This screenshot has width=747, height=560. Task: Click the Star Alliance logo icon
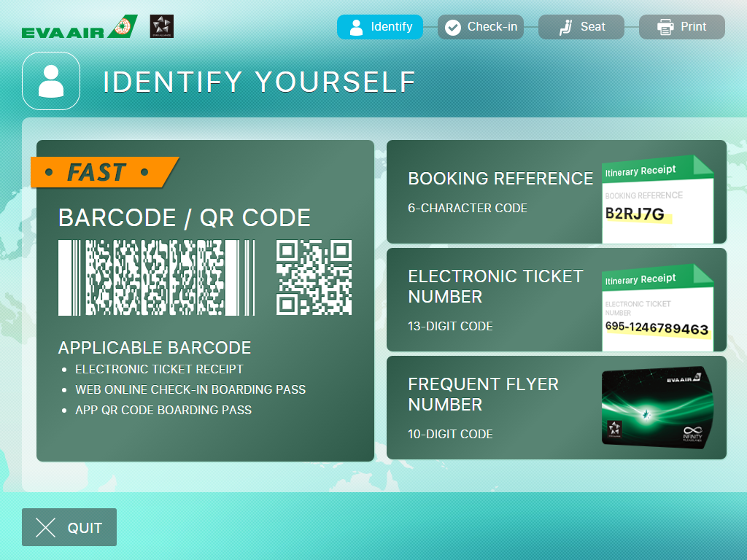point(161,26)
